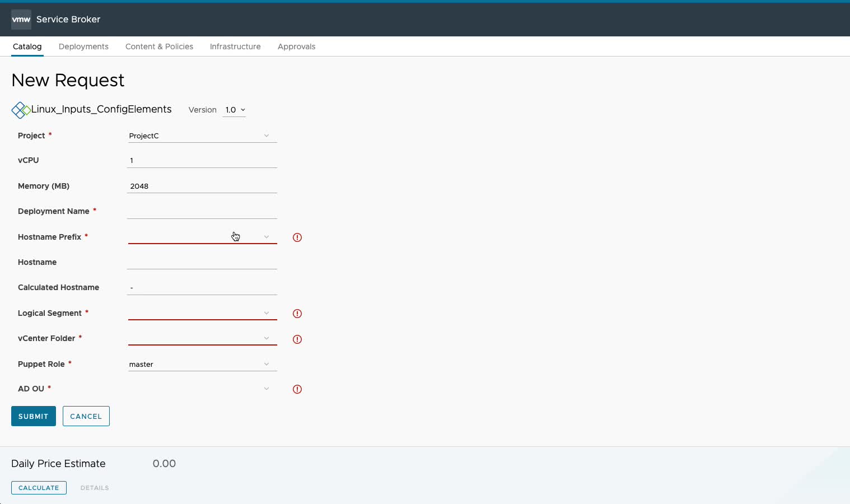This screenshot has height=504, width=850.
Task: Click the CALCULATE button
Action: pyautogui.click(x=39, y=488)
